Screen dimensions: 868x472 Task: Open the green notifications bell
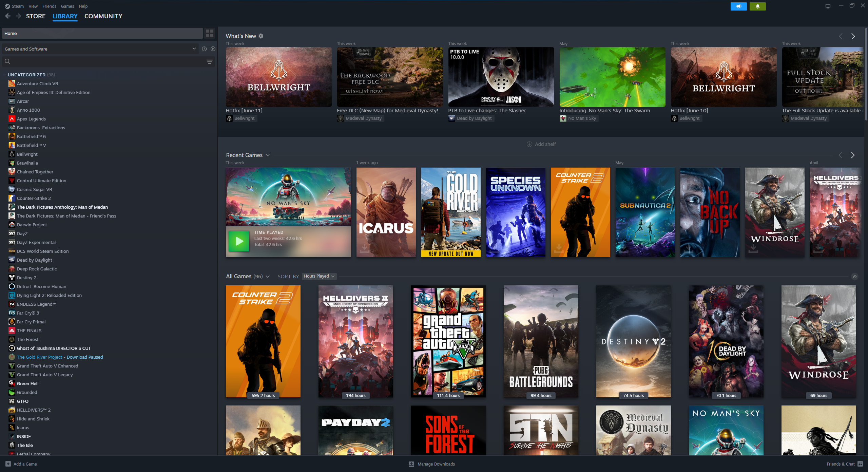[x=757, y=6]
